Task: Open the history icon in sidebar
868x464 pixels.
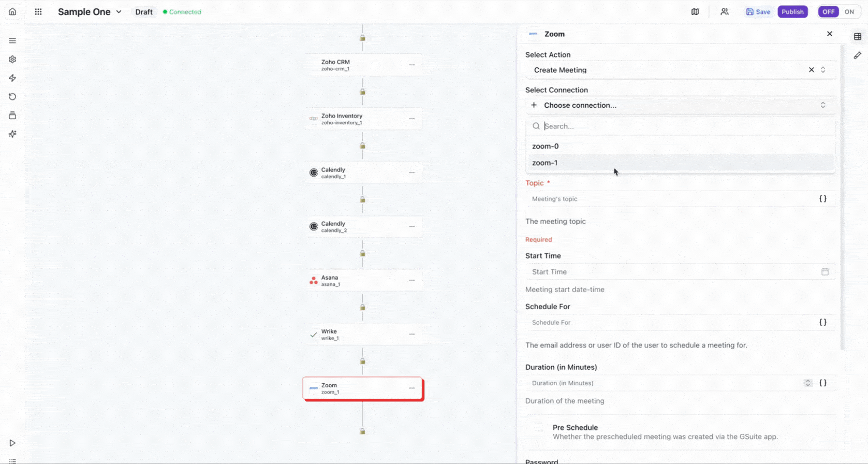Action: pyautogui.click(x=12, y=97)
